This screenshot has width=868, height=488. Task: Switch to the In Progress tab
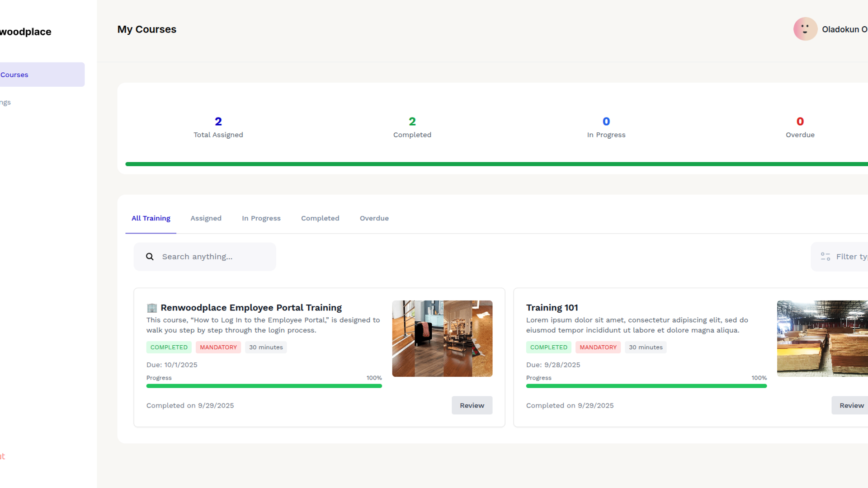261,218
